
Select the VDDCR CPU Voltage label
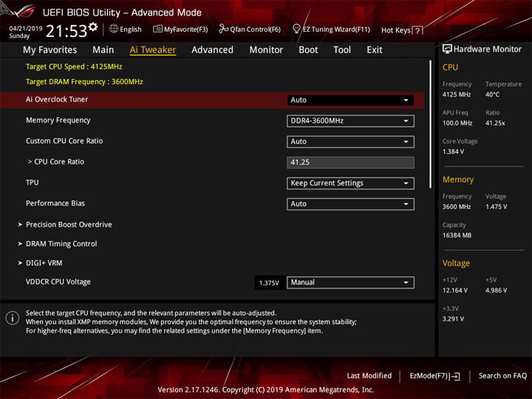pyautogui.click(x=58, y=282)
